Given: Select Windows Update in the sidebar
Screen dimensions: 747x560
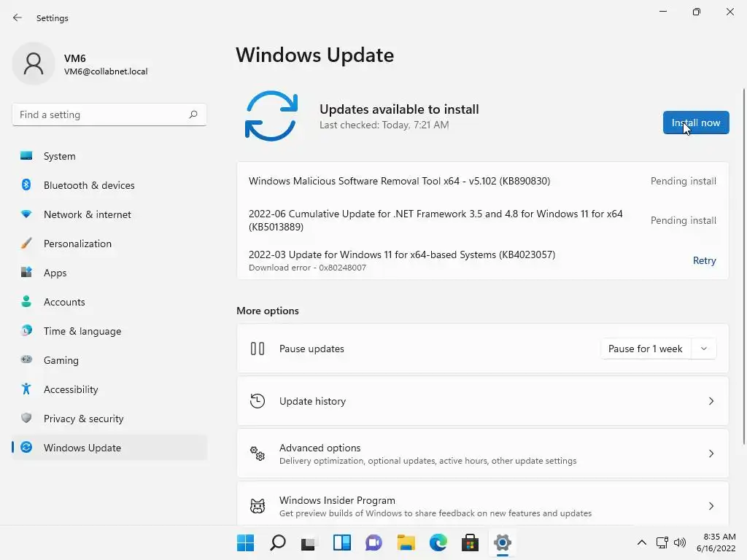Looking at the screenshot, I should [x=109, y=447].
